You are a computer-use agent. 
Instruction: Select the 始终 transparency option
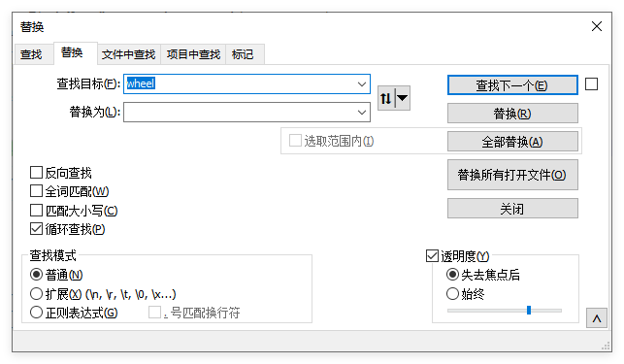[452, 294]
